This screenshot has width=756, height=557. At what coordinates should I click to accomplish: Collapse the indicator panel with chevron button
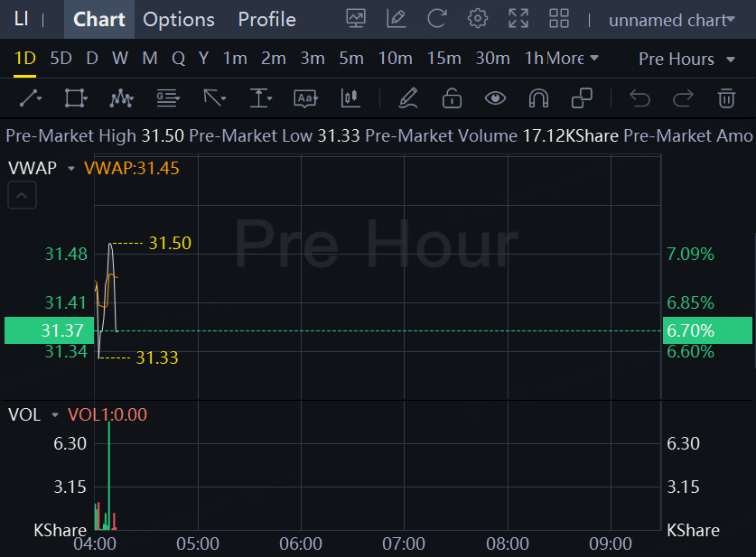(x=22, y=195)
